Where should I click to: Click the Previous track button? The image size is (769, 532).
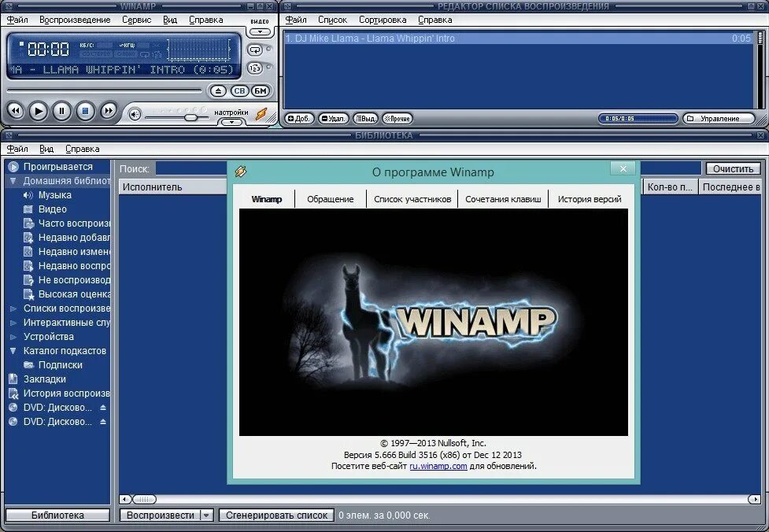[x=16, y=111]
